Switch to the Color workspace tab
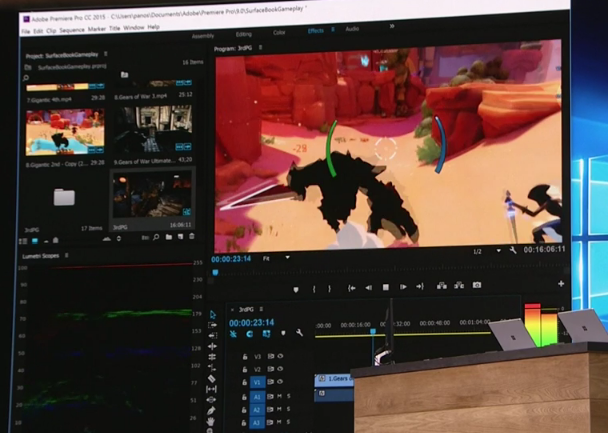This screenshot has width=608, height=433. click(x=279, y=31)
